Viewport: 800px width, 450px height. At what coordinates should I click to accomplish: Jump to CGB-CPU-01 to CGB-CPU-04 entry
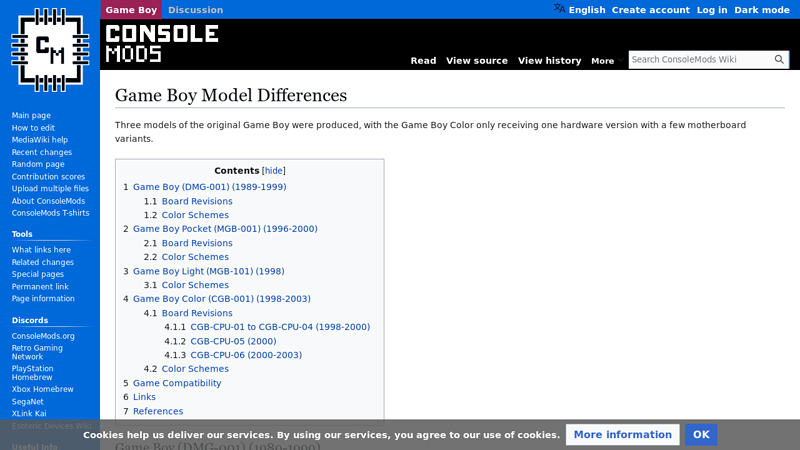click(280, 327)
